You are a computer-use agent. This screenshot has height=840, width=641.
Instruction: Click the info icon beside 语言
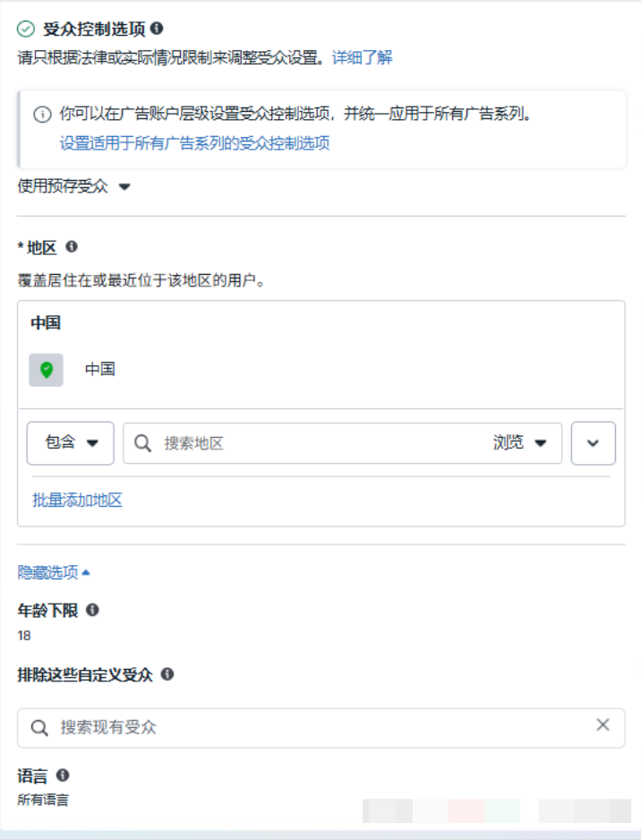coord(63,776)
